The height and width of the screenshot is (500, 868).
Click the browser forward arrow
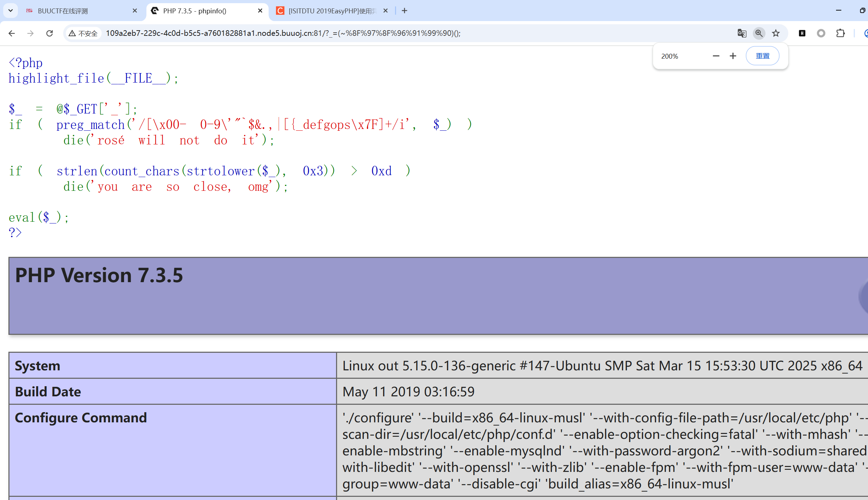(x=31, y=33)
